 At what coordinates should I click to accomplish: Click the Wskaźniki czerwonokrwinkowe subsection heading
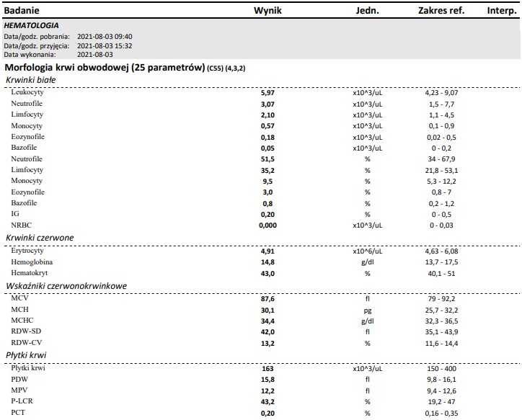point(66,286)
